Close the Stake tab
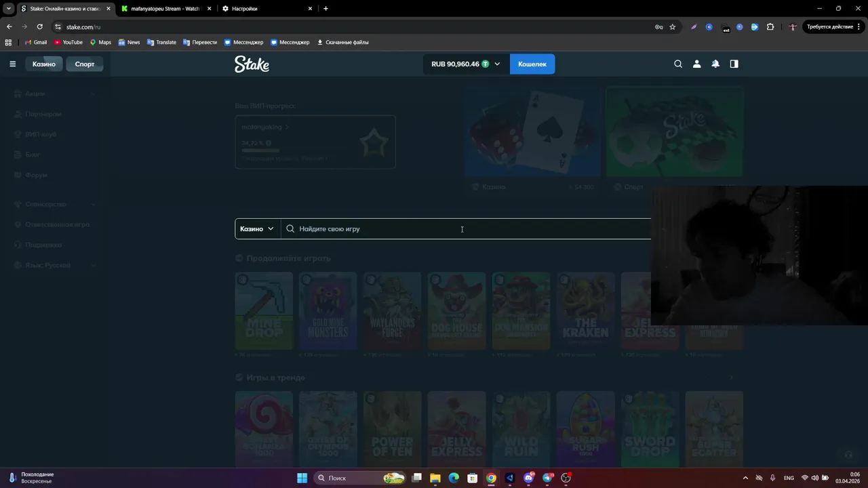Viewport: 868px width, 488px height. (108, 9)
